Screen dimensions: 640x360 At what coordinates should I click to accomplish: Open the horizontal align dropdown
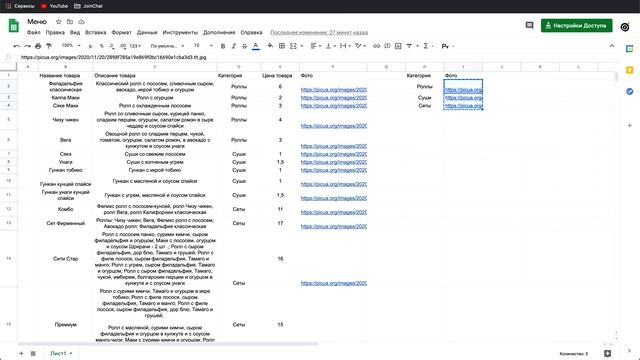point(316,46)
